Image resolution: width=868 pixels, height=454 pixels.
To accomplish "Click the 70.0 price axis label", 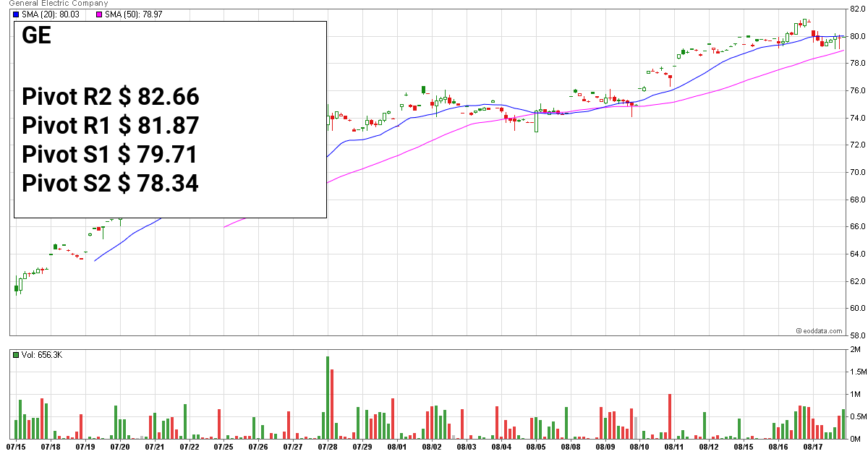I will (857, 173).
